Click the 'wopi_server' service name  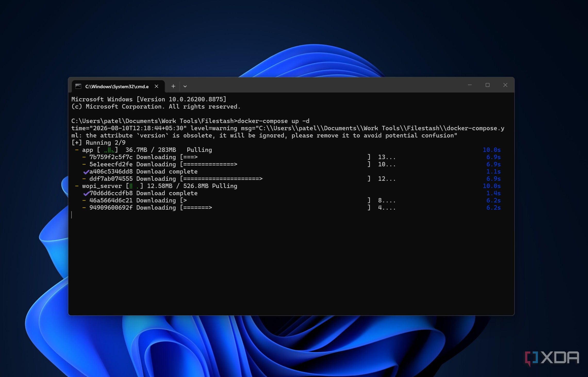tap(102, 186)
